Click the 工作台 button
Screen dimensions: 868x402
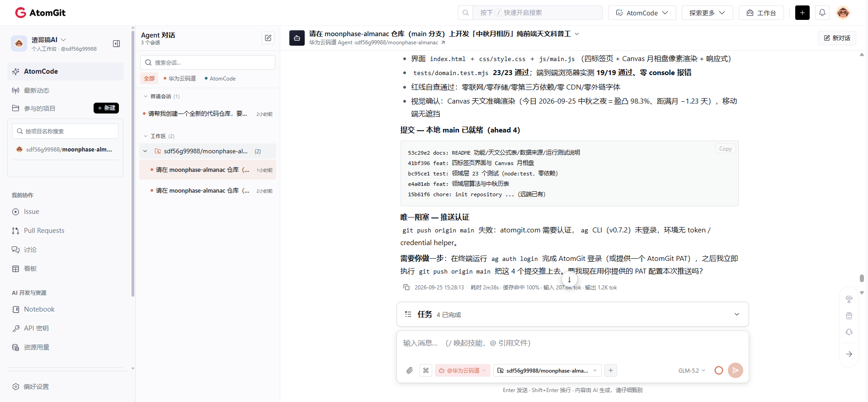pos(761,13)
